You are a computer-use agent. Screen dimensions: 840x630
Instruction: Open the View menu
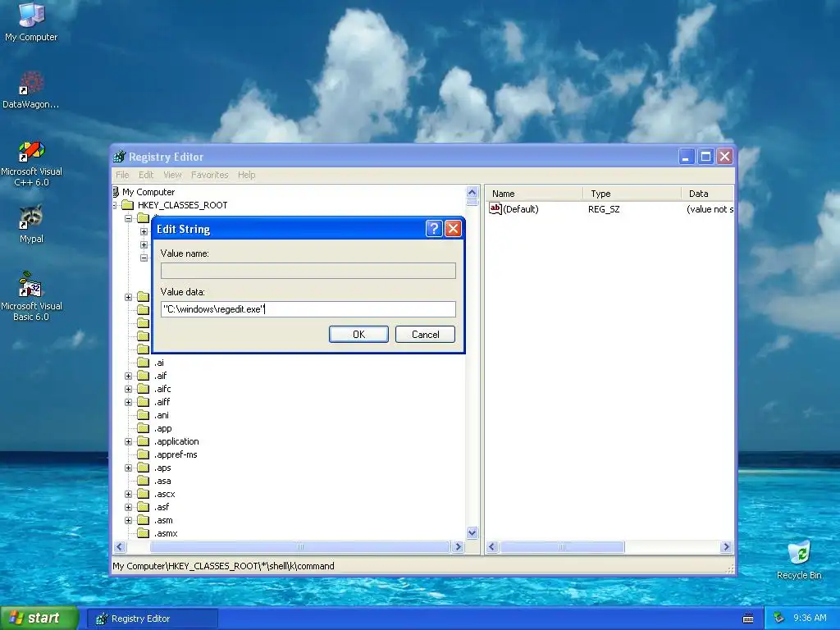point(172,175)
